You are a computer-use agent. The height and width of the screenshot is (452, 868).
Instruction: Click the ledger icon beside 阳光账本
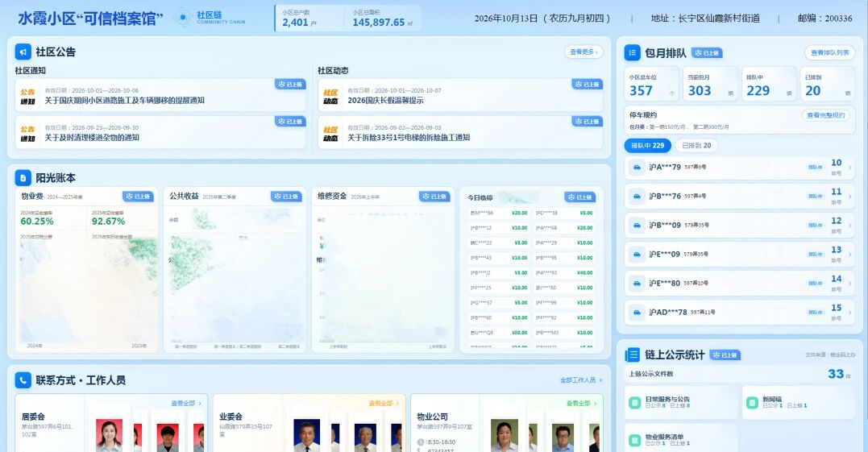pyautogui.click(x=23, y=177)
